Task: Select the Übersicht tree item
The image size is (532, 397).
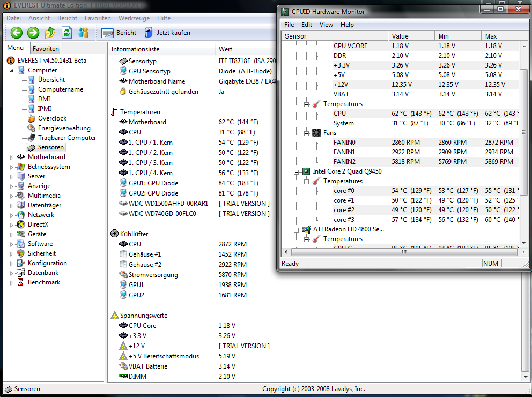Action: [51, 80]
